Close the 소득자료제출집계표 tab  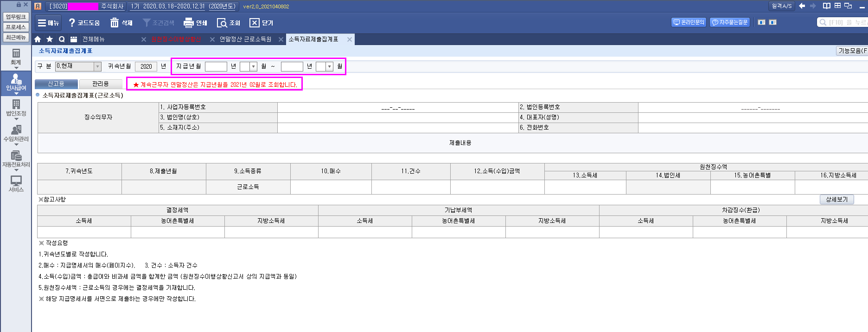click(x=350, y=39)
